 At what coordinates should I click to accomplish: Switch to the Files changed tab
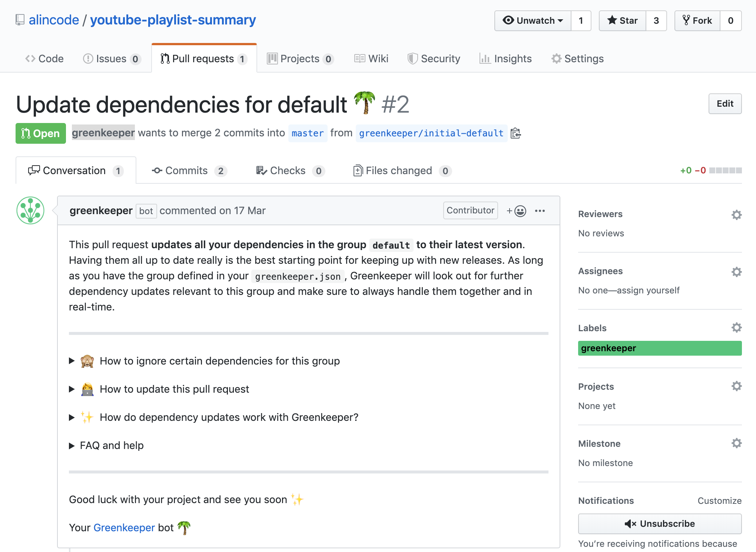[x=399, y=171]
